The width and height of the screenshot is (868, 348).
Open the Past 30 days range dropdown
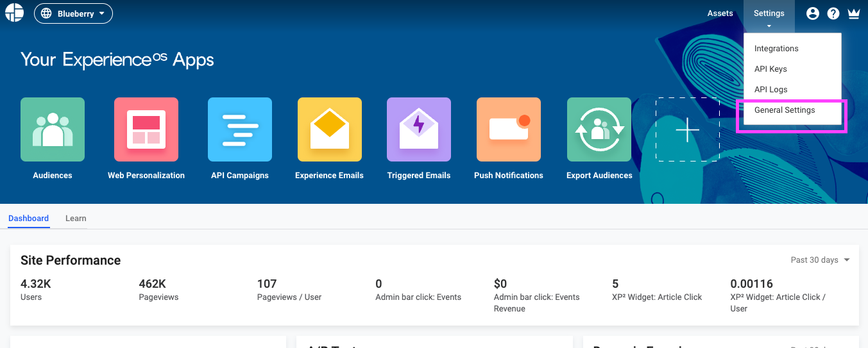coord(821,260)
